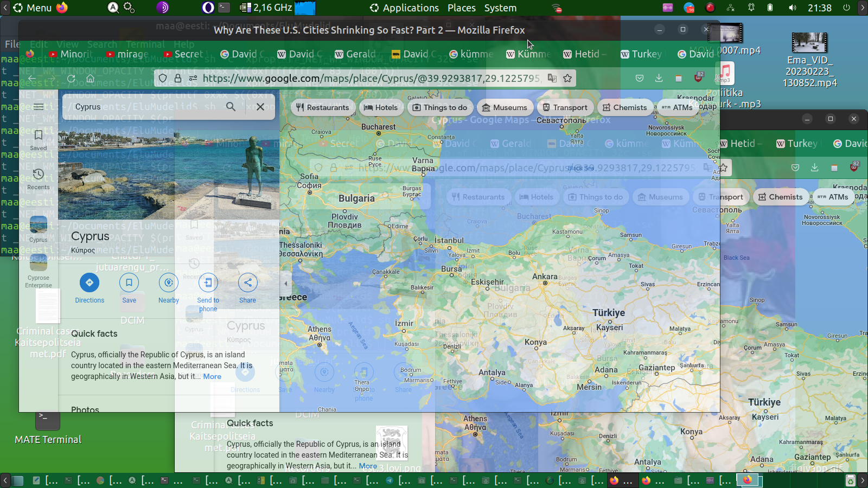
Task: Toggle Save for the Cyprus place
Action: point(129,282)
